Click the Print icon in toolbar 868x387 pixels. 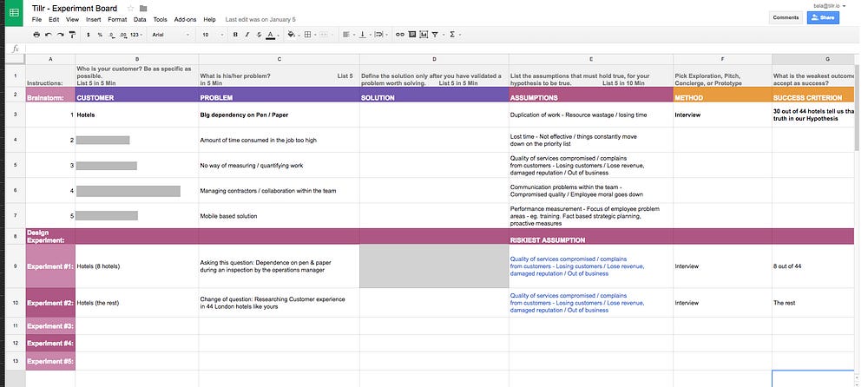coord(36,35)
